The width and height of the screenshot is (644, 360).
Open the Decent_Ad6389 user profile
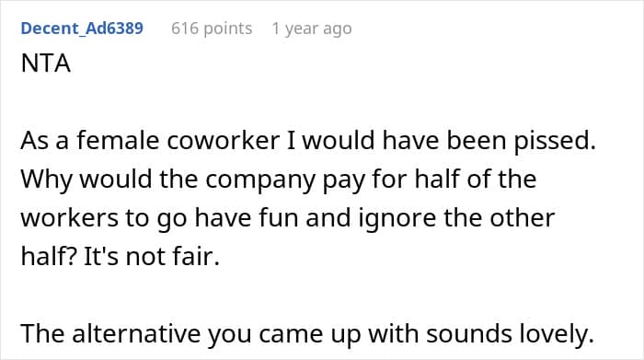click(x=82, y=29)
